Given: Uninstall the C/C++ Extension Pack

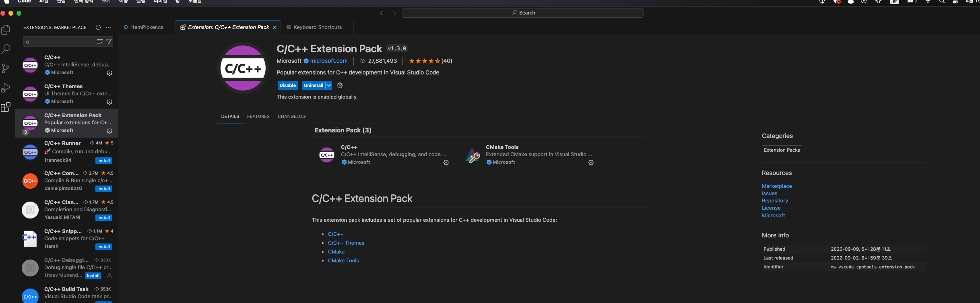Looking at the screenshot, I should click(314, 85).
